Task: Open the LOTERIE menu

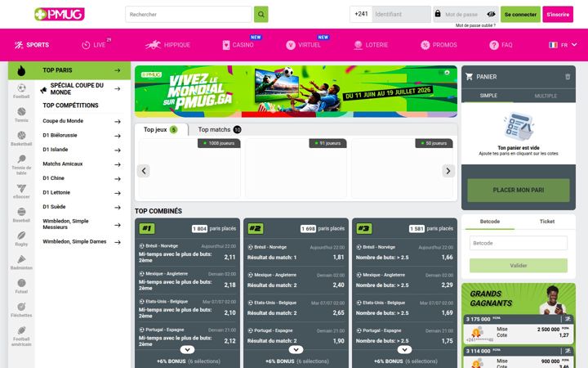Action: [x=371, y=45]
